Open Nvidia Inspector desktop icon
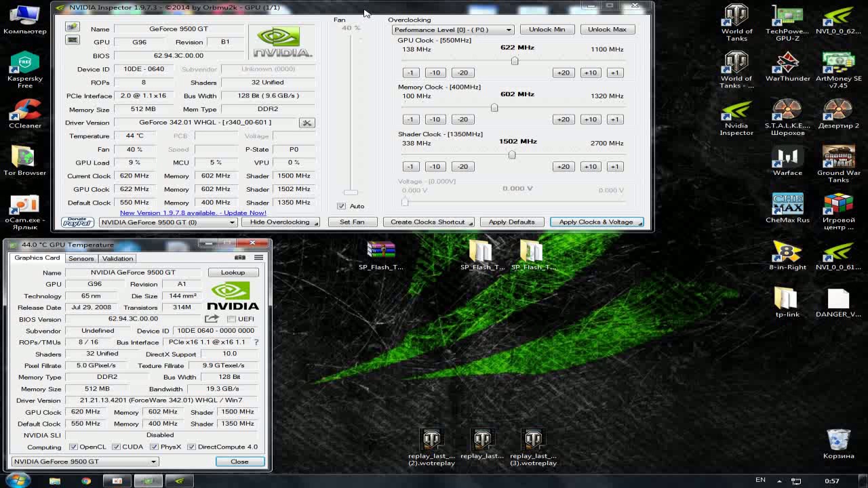868x488 pixels. 736,117
